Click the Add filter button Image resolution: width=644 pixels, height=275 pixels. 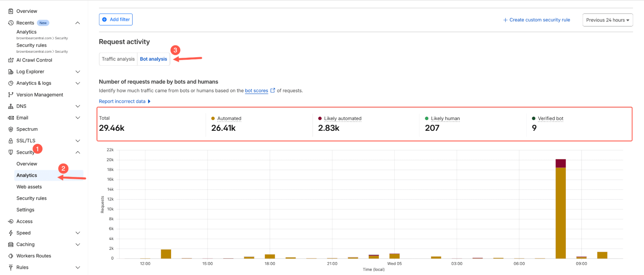pyautogui.click(x=116, y=20)
